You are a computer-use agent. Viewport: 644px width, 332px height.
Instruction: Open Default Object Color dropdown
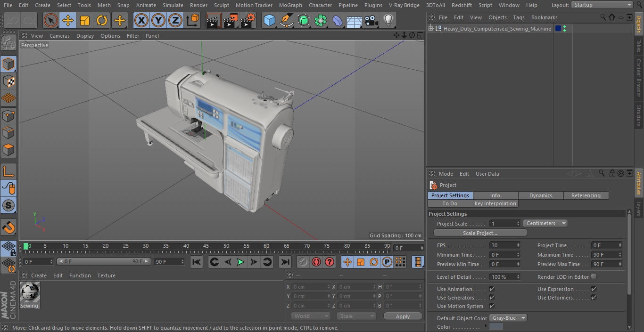pos(508,318)
